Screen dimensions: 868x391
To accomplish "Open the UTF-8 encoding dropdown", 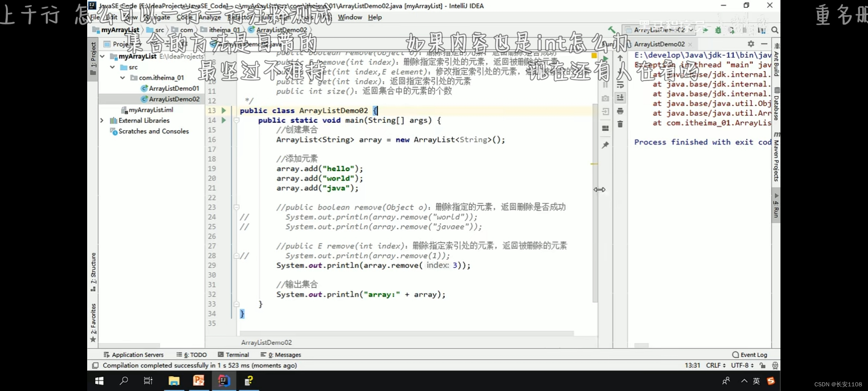I will pyautogui.click(x=742, y=365).
